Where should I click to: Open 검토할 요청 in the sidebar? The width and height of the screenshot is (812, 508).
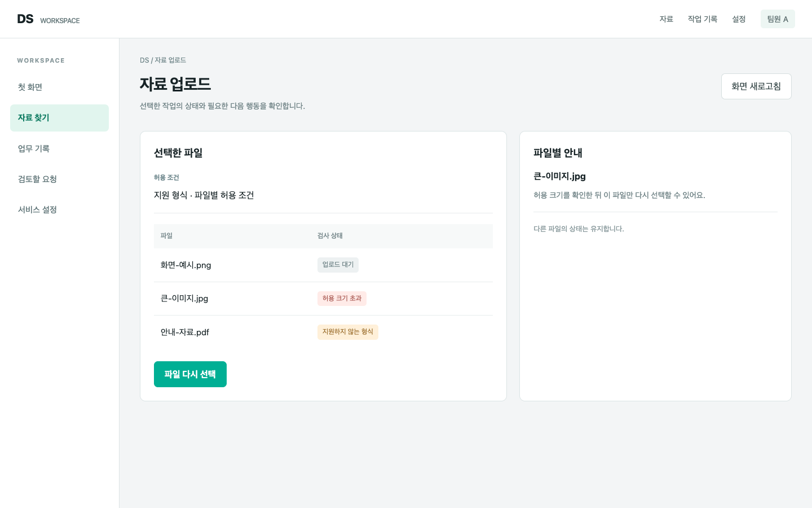click(x=59, y=179)
